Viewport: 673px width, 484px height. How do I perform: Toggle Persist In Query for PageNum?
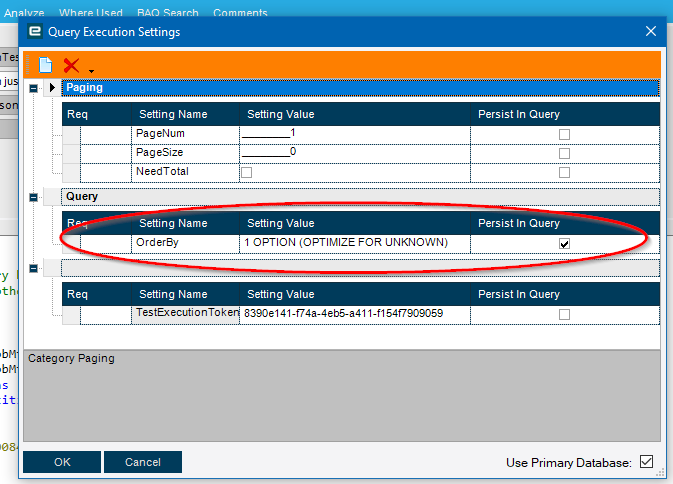pyautogui.click(x=564, y=135)
